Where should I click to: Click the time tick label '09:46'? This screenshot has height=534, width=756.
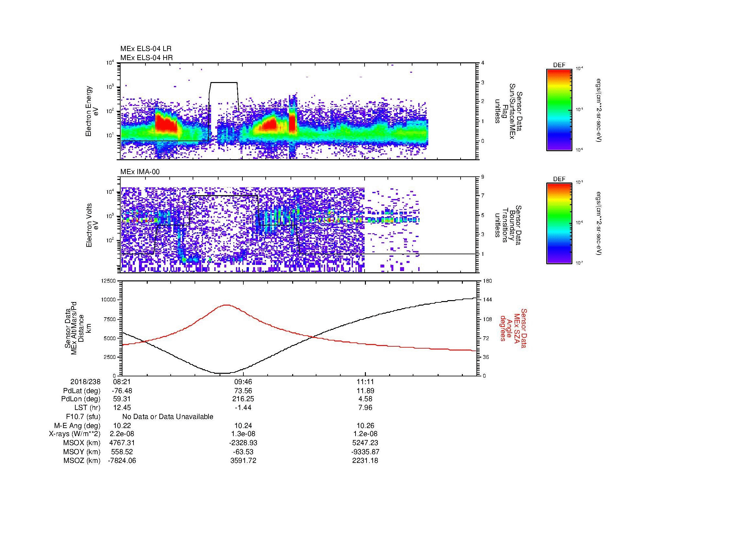coord(243,382)
